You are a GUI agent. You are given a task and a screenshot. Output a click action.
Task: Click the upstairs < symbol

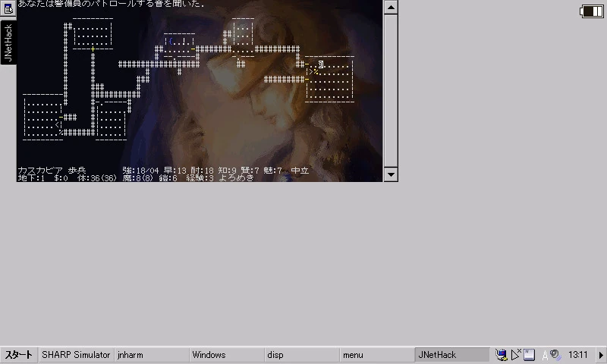(58, 124)
